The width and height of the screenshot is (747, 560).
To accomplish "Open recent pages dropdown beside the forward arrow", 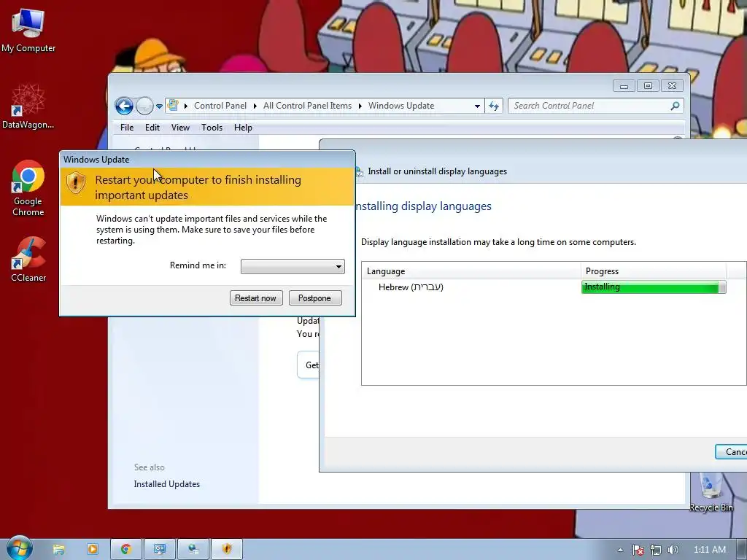I will 159,106.
